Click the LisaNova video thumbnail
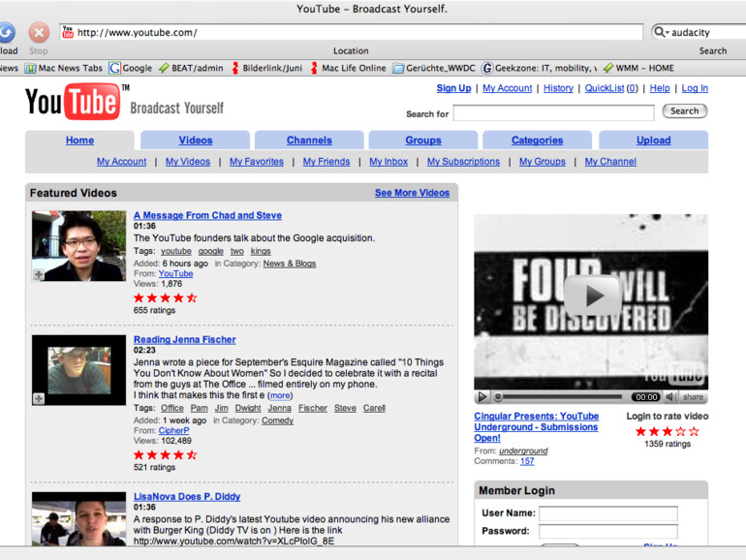 pyautogui.click(x=79, y=518)
